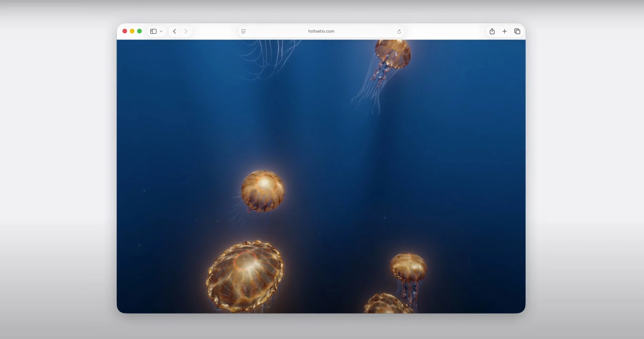Viewport: 644px width, 339px height.
Task: Go back to the previous page
Action: pos(175,31)
